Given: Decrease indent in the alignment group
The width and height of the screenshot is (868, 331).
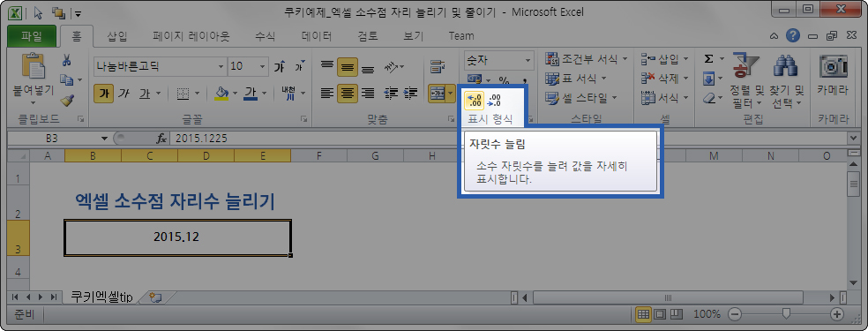Looking at the screenshot, I should pos(392,94).
